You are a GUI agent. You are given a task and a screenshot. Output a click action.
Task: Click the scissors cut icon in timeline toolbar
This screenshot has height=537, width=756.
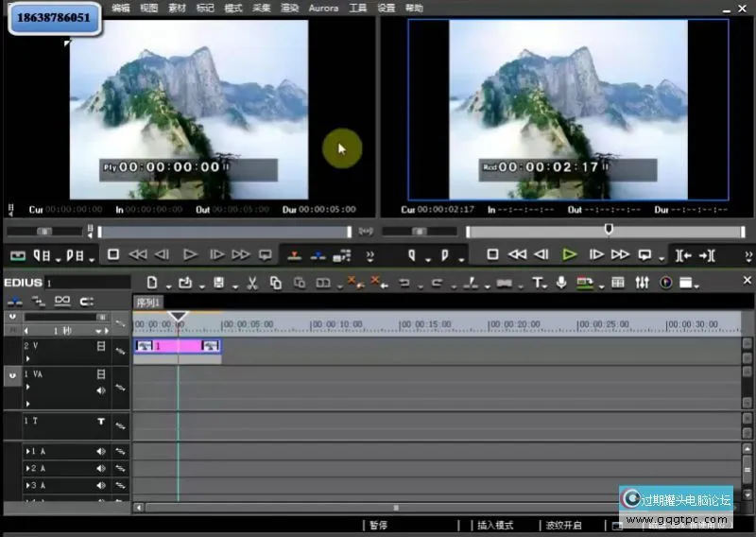tap(252, 283)
